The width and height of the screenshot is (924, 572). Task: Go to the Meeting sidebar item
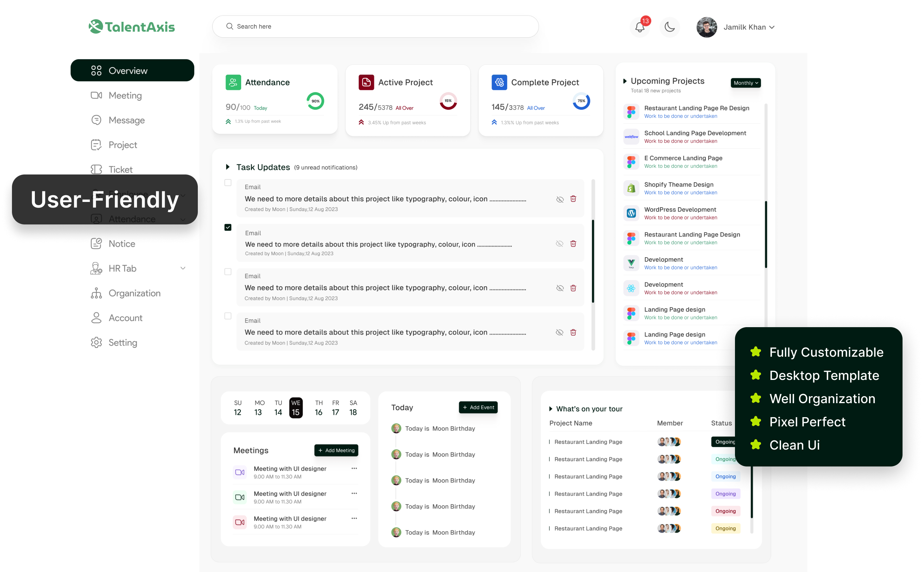[x=125, y=95]
